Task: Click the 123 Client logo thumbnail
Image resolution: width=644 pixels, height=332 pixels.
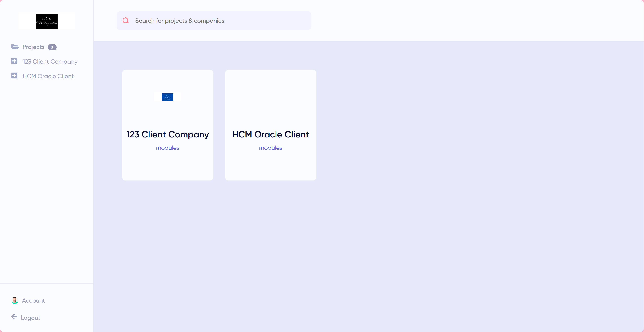Action: pyautogui.click(x=167, y=97)
